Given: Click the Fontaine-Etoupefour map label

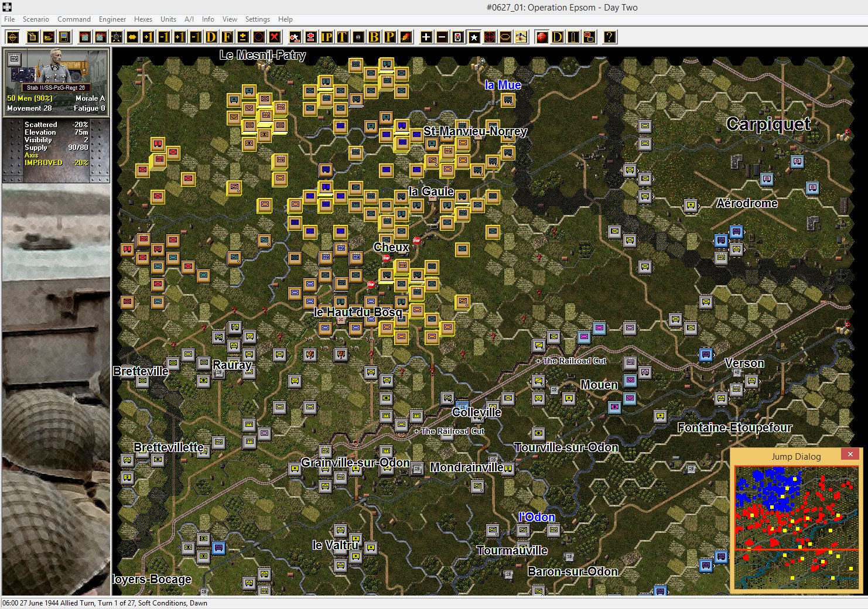Looking at the screenshot, I should pos(734,427).
